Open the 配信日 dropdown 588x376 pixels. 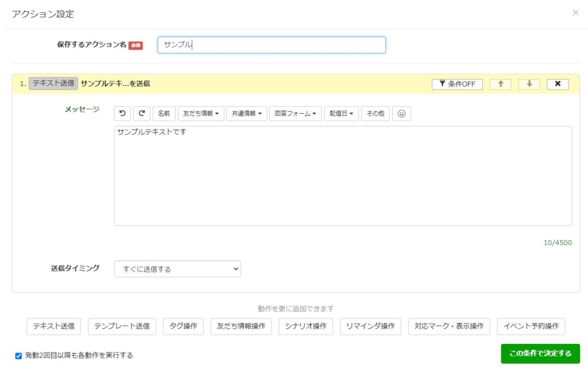click(341, 114)
